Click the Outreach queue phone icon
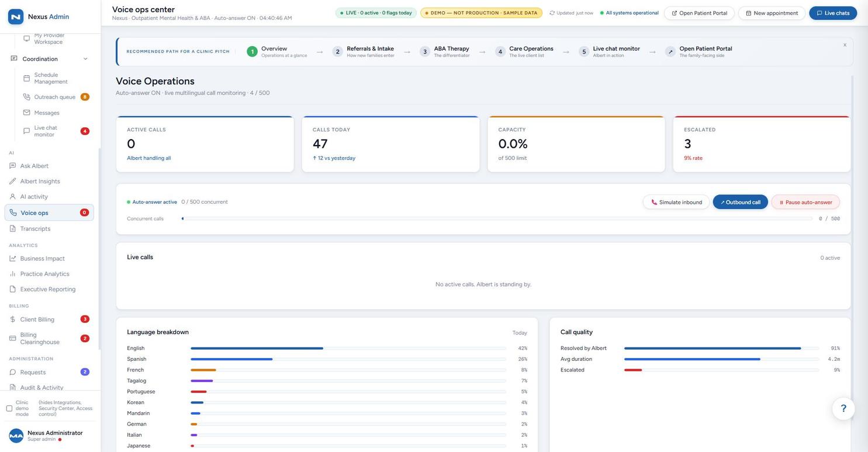868x452 pixels. pos(26,97)
